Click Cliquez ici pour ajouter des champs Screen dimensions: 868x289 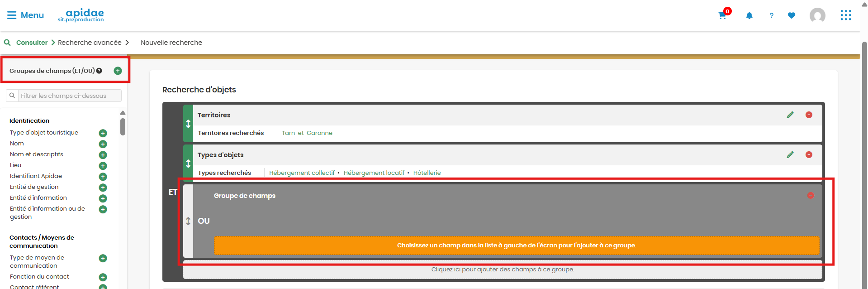point(503,270)
